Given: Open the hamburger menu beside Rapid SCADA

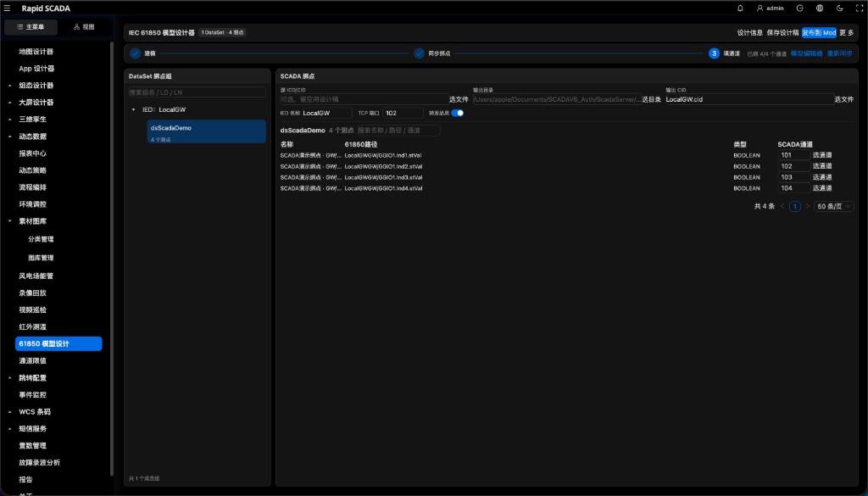Looking at the screenshot, I should pyautogui.click(x=7, y=8).
